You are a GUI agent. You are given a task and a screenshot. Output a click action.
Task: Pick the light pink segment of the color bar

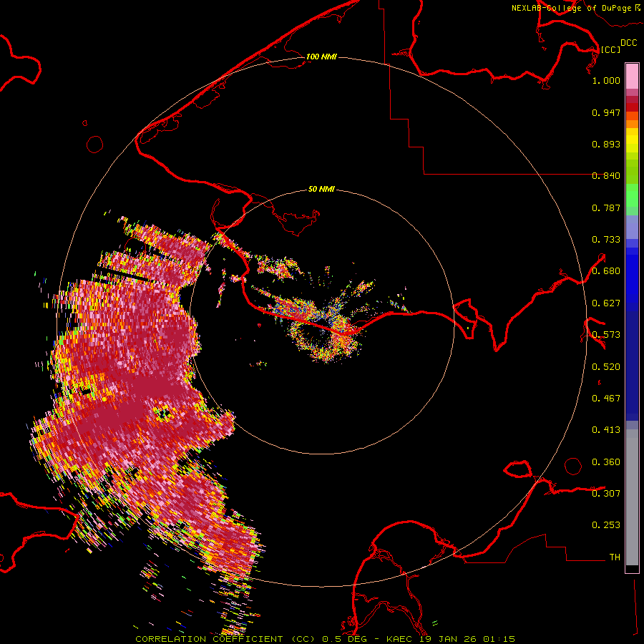coord(632,77)
